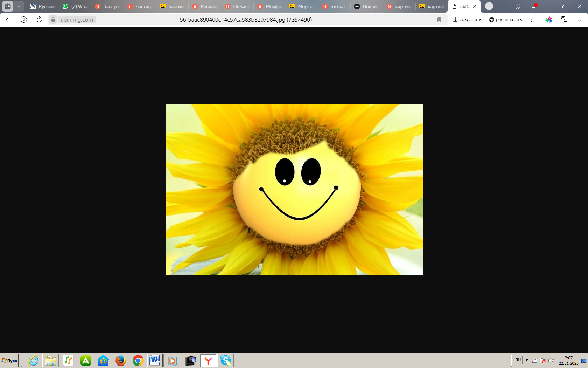This screenshot has width=588, height=368.
Task: Switch to the WhatsApp (2) tab
Action: 75,6
